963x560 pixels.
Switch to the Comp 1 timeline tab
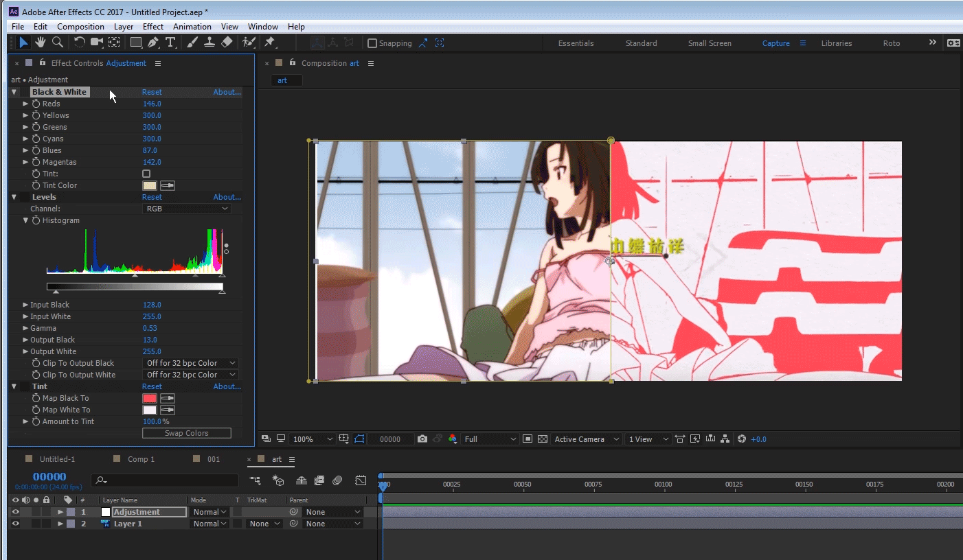(141, 459)
